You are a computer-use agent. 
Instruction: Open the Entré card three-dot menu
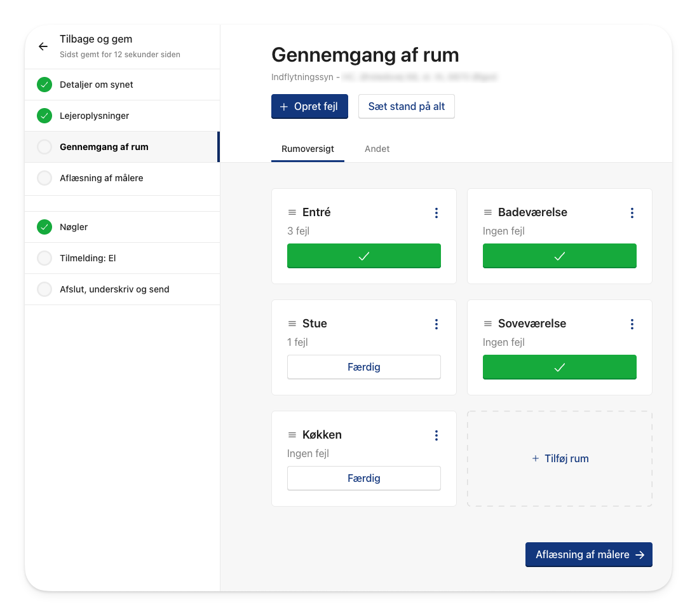436,212
